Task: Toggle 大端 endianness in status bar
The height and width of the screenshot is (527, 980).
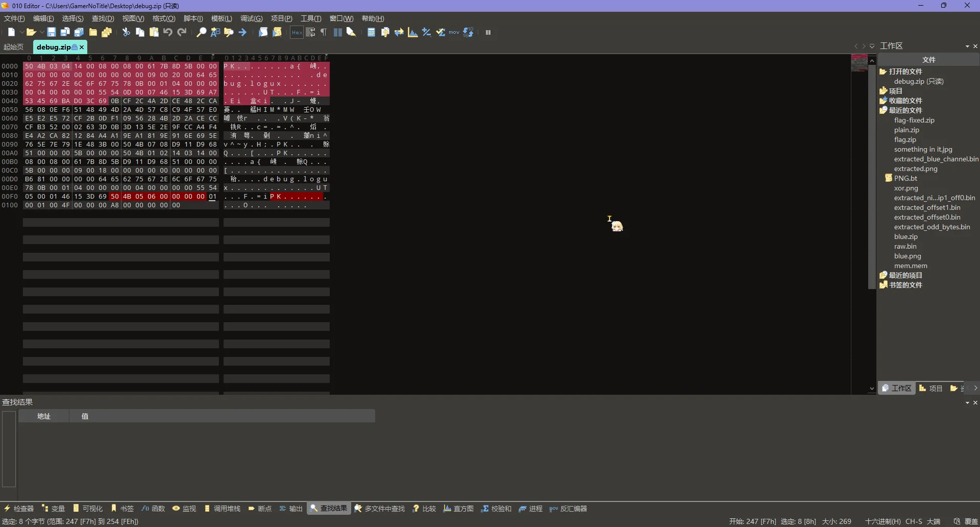Action: 934,521
